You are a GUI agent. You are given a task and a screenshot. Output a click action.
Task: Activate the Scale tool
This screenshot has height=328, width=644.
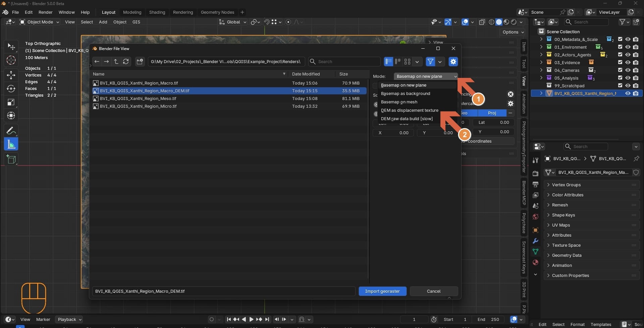click(11, 102)
